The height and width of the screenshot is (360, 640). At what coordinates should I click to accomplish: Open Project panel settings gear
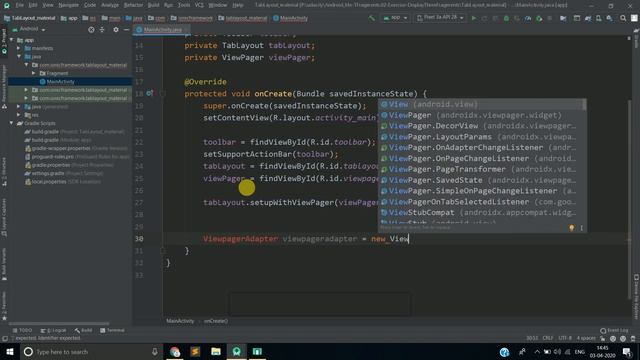click(116, 29)
